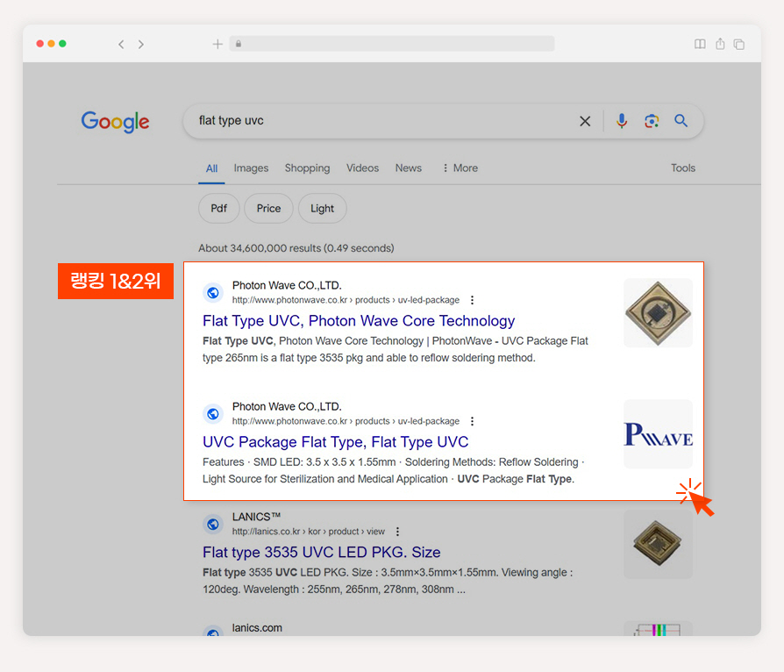Open the Tools filter options
Image resolution: width=784 pixels, height=672 pixels.
[683, 168]
